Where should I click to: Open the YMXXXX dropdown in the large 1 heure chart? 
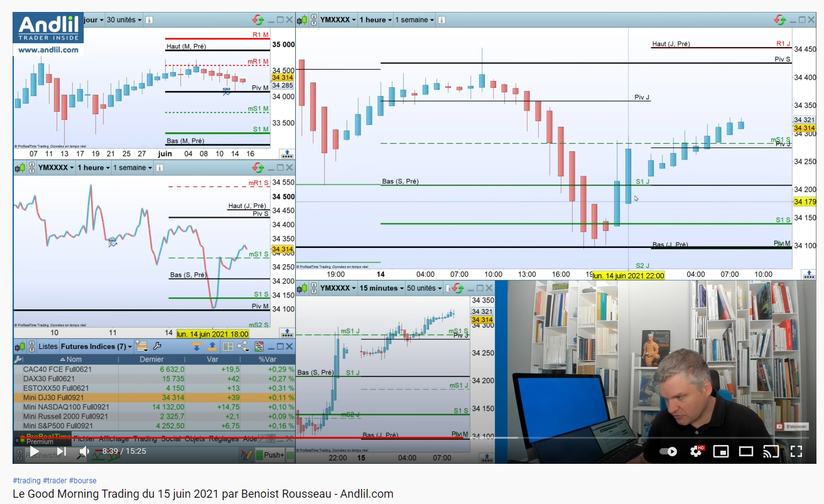(x=338, y=20)
